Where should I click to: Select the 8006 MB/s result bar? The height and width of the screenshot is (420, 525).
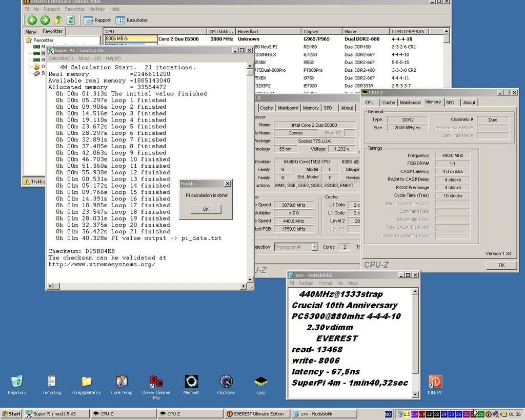(131, 39)
